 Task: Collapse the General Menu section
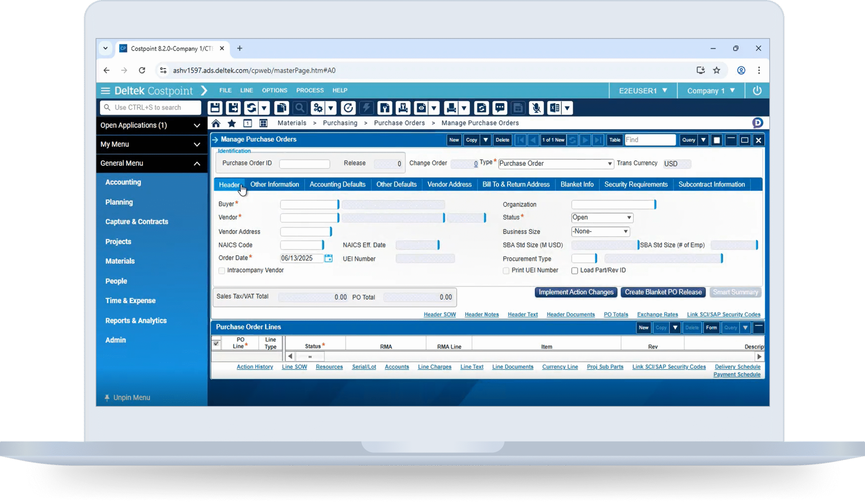click(x=197, y=163)
